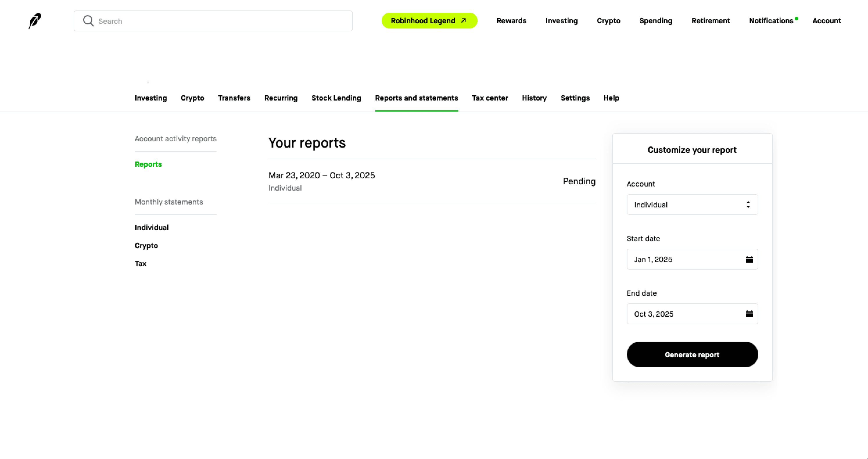The height and width of the screenshot is (459, 868).
Task: Open the pending Mar 23, 2020 report row
Action: point(431,181)
